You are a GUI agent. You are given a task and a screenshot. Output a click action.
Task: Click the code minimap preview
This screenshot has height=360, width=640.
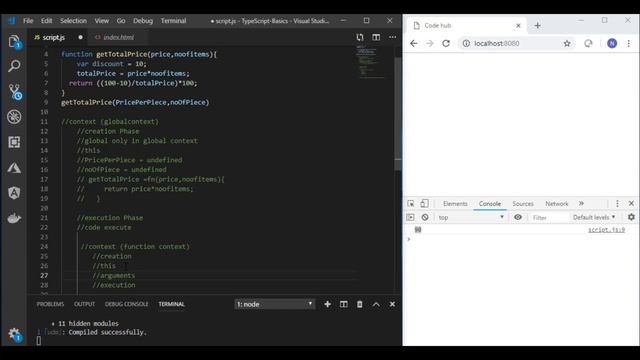pyautogui.click(x=371, y=61)
